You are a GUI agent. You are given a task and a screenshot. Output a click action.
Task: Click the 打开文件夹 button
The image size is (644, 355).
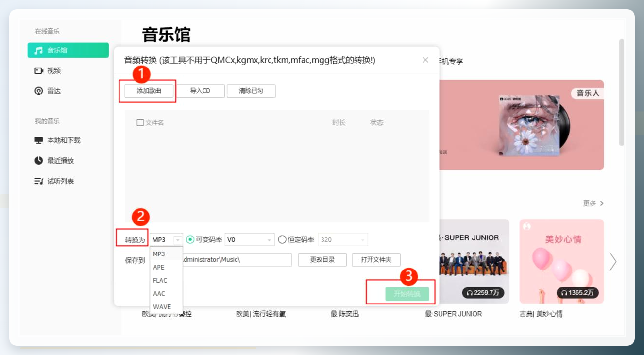pos(376,260)
